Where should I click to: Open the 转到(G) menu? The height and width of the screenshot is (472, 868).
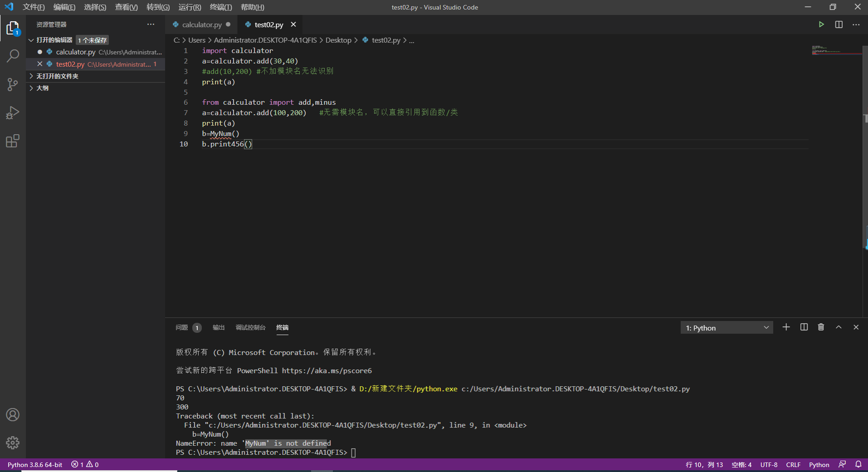pos(158,7)
